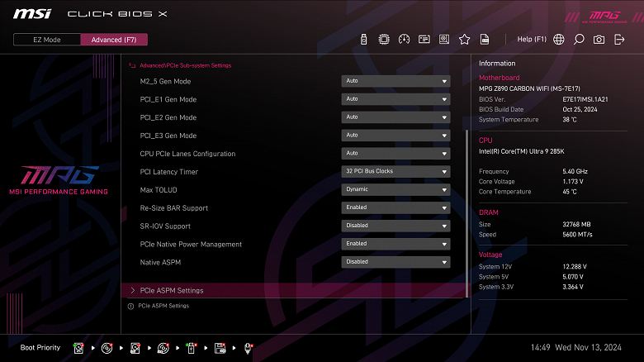Viewport: 644px width, 362px height.
Task: Open the memory card icon in toolbar
Action: pyautogui.click(x=424, y=40)
